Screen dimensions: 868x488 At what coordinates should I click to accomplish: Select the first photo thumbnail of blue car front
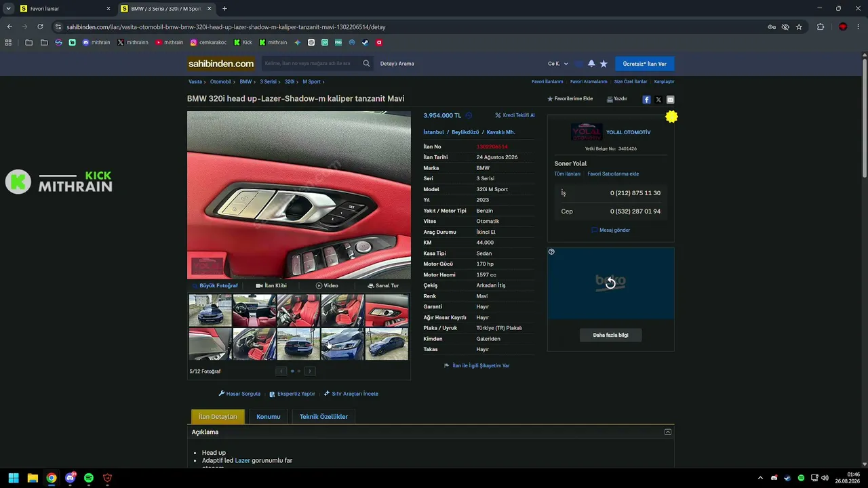210,310
